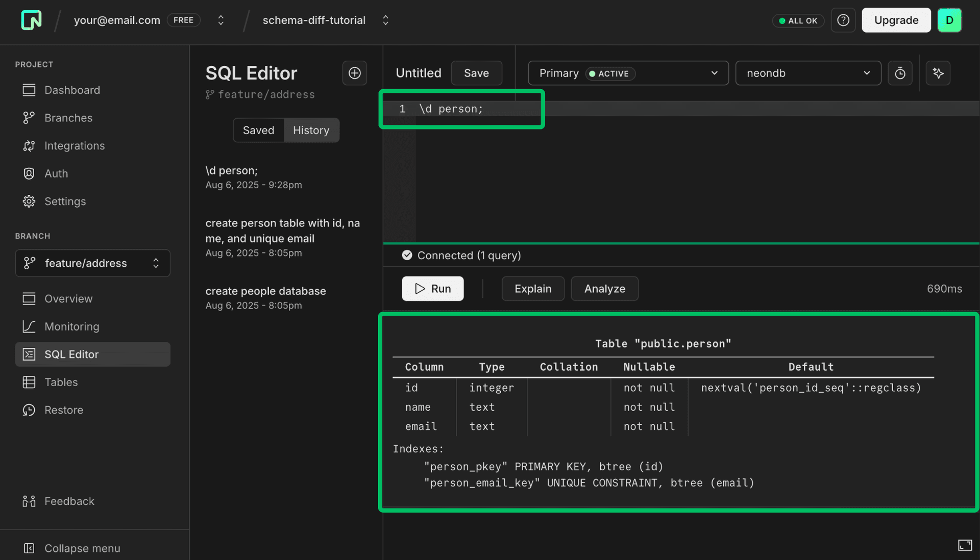Screen dimensions: 980x560
Task: Open help via the question mark icon
Action: pos(843,20)
